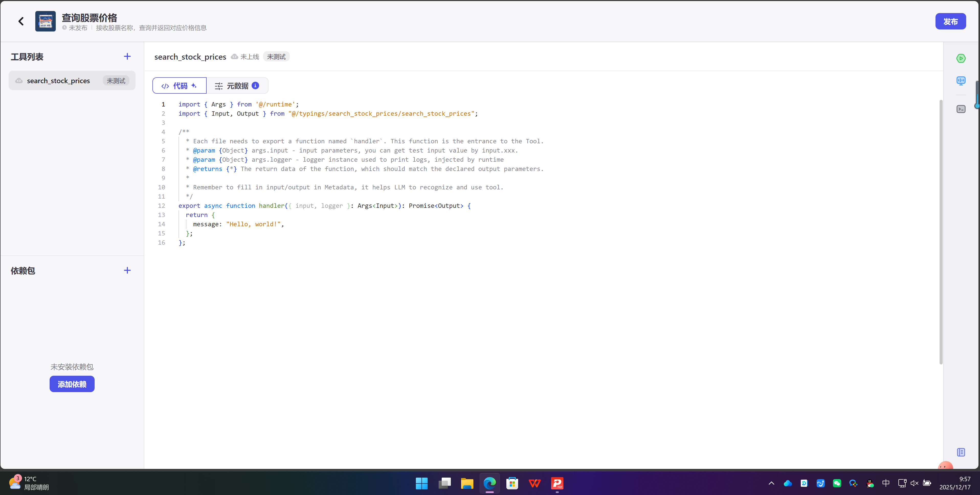Viewport: 980px width, 495px height.
Task: Open Microsoft Edge from taskbar
Action: 489,483
